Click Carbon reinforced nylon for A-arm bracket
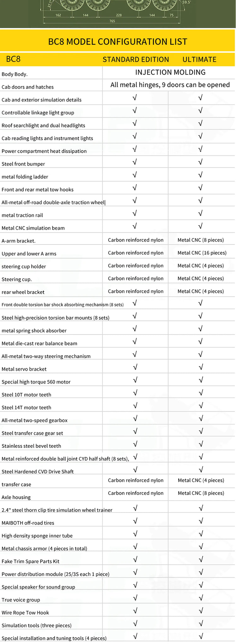This screenshot has width=236, height=644. click(135, 240)
